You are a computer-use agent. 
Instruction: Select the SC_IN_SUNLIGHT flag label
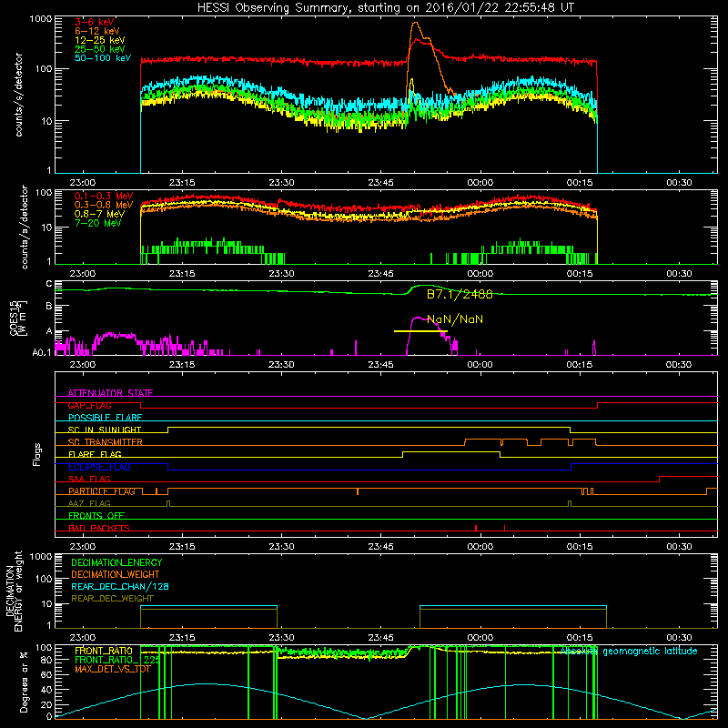105,430
